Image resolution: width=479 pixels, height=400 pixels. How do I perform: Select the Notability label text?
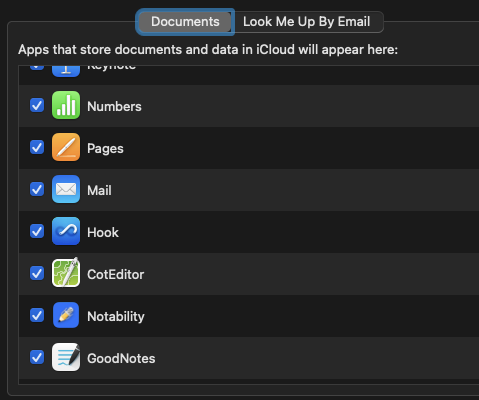[x=116, y=317]
